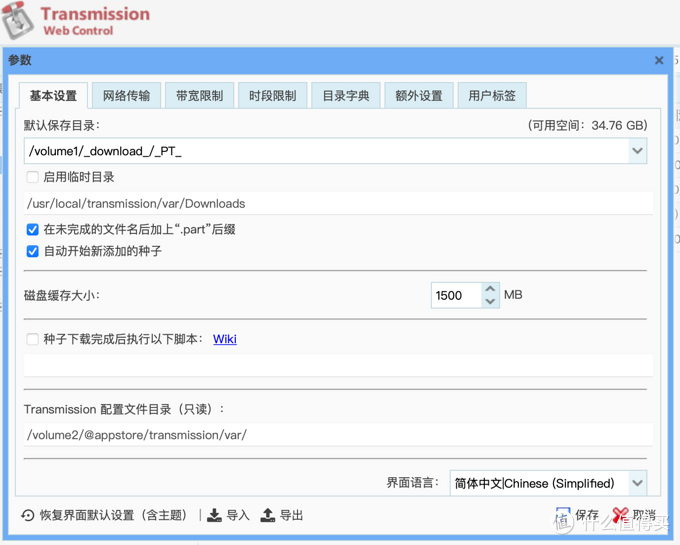680x545 pixels.
Task: Toggle 自动开始新添加的种子 checkbox
Action: 33,251
